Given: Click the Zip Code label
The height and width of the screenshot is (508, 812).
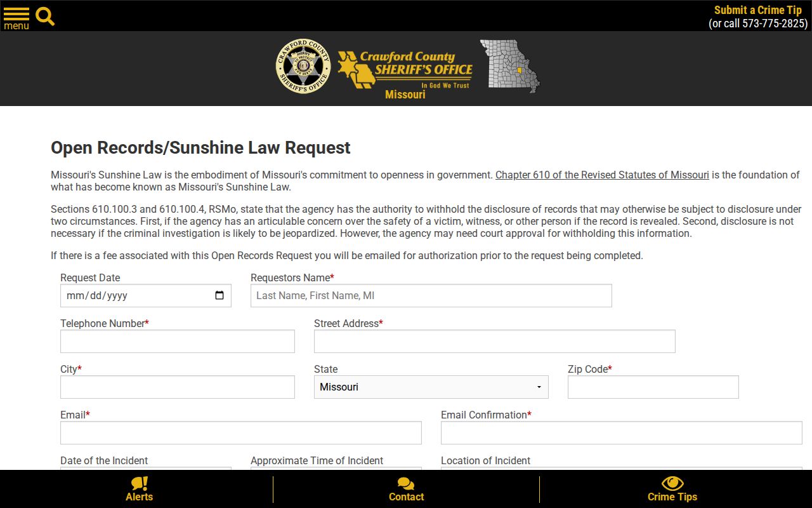Looking at the screenshot, I should click(x=590, y=369).
